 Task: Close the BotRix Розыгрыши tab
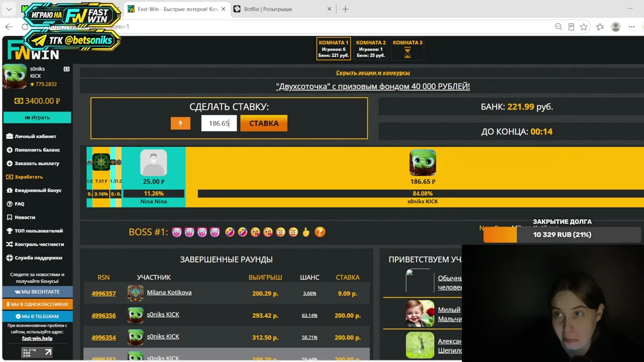[x=330, y=9]
